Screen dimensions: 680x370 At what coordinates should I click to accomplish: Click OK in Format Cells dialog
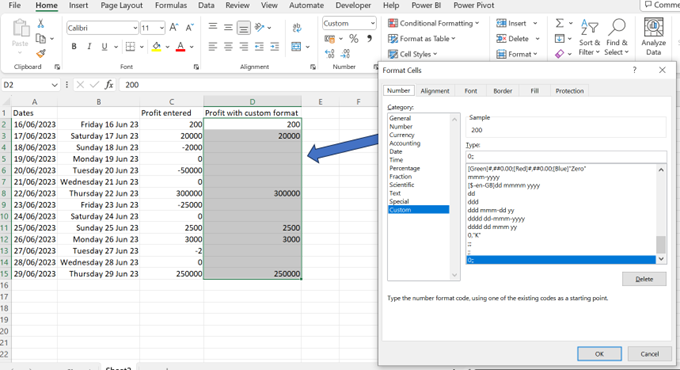click(599, 354)
